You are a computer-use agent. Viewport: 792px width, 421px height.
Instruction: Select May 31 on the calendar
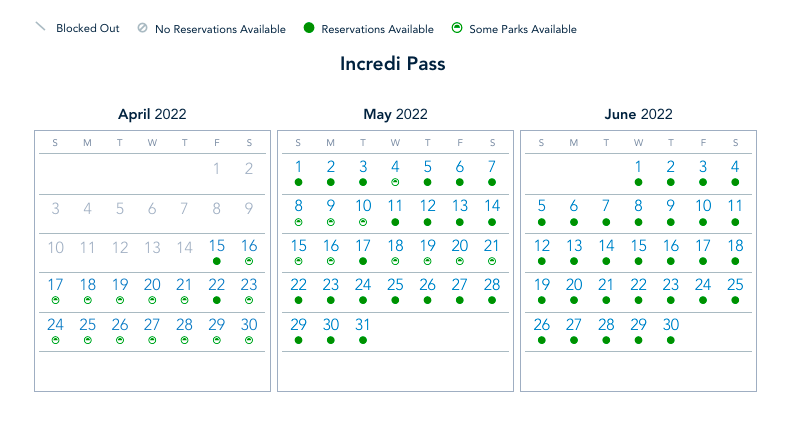(362, 325)
